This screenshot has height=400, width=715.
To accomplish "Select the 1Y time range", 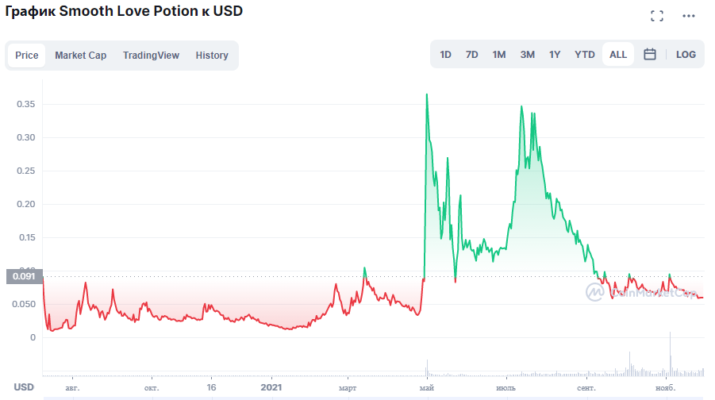I will 555,54.
